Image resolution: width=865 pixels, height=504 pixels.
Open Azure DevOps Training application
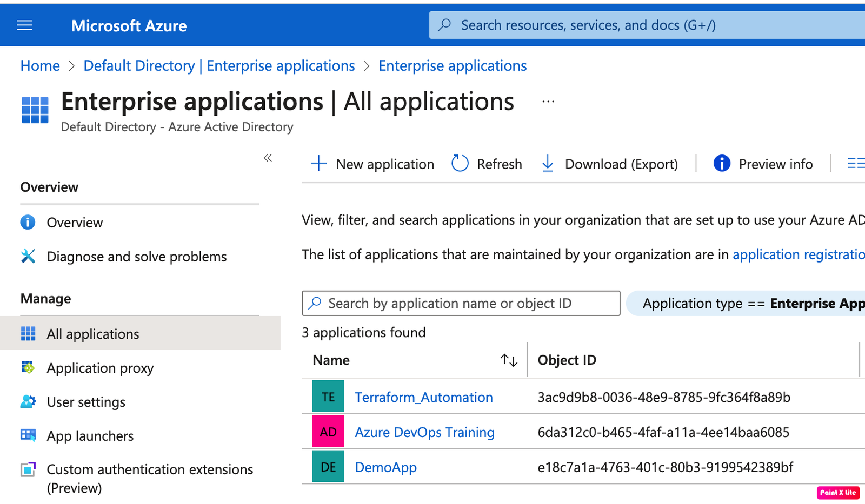[424, 432]
